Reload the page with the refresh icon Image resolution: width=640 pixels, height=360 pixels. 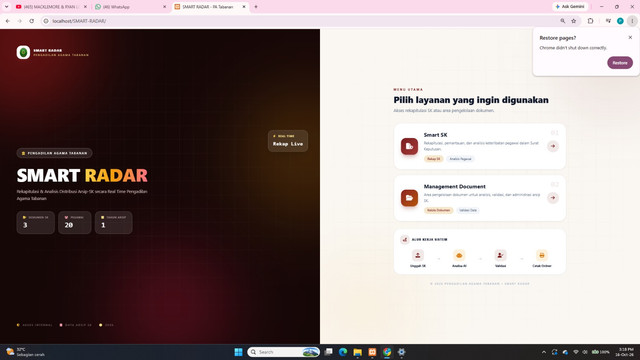pyautogui.click(x=31, y=21)
